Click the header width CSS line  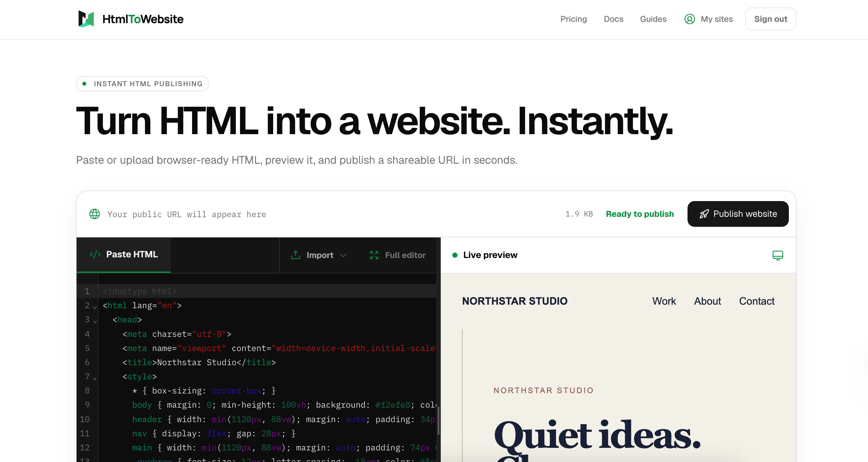(284, 419)
